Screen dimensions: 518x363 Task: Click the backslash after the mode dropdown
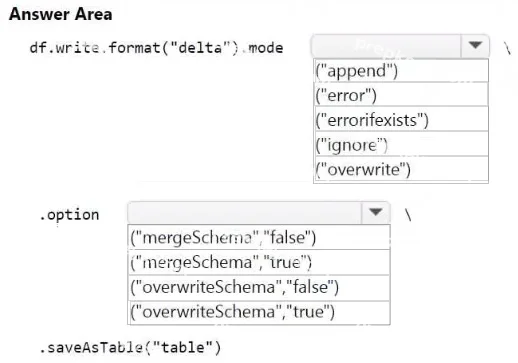[507, 49]
